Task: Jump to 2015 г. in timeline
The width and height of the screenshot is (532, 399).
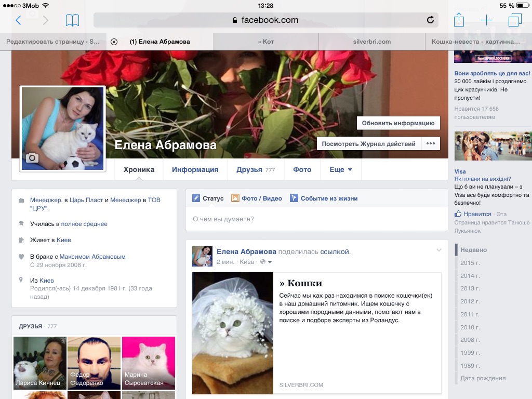Action: click(x=470, y=263)
